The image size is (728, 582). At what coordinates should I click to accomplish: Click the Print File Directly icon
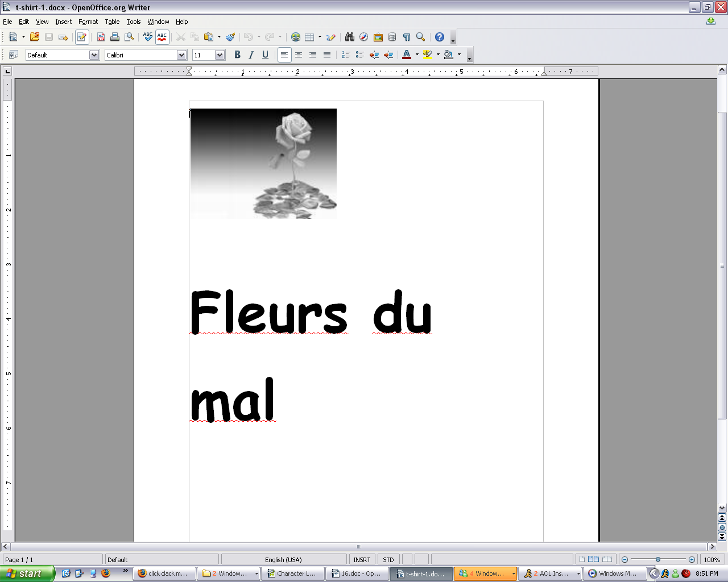(x=115, y=37)
